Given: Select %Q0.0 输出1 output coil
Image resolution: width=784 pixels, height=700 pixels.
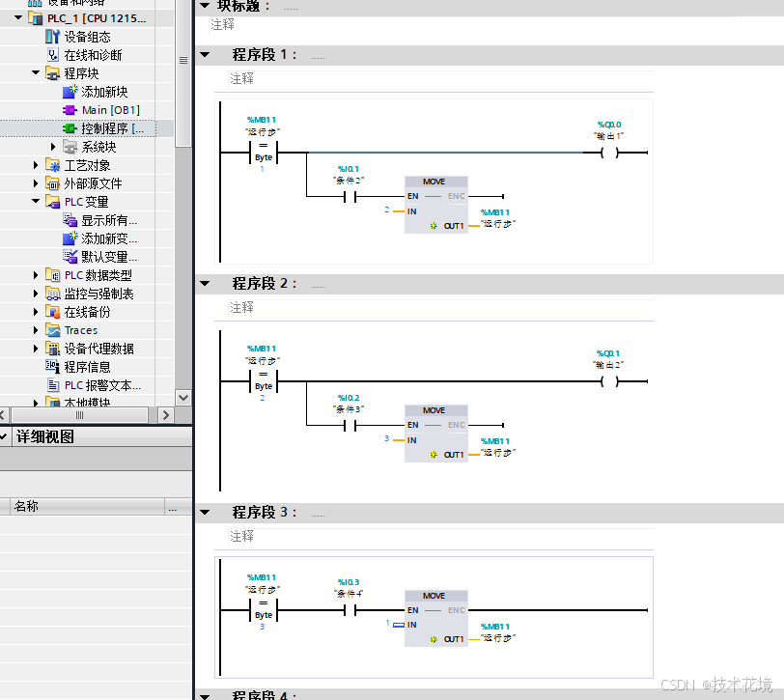Looking at the screenshot, I should pos(609,153).
